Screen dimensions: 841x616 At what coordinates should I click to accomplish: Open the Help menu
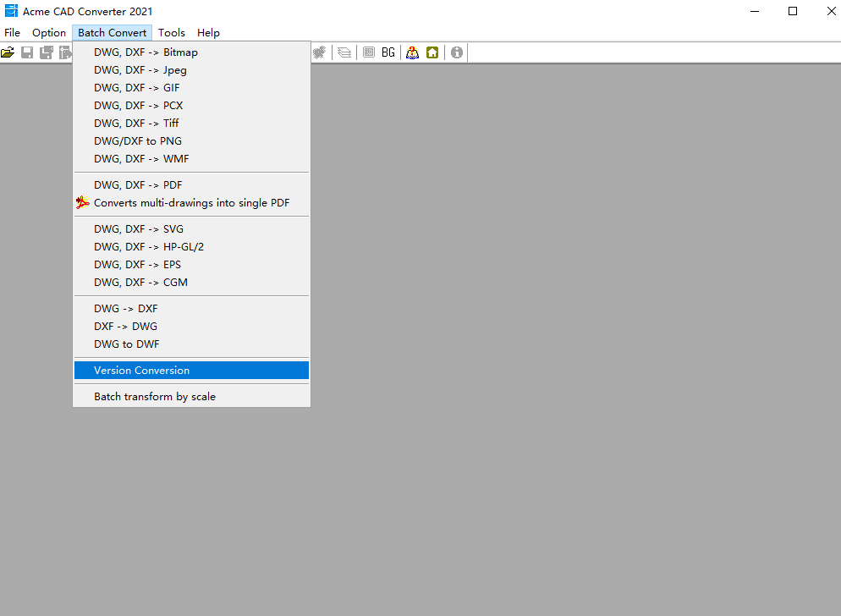click(208, 33)
